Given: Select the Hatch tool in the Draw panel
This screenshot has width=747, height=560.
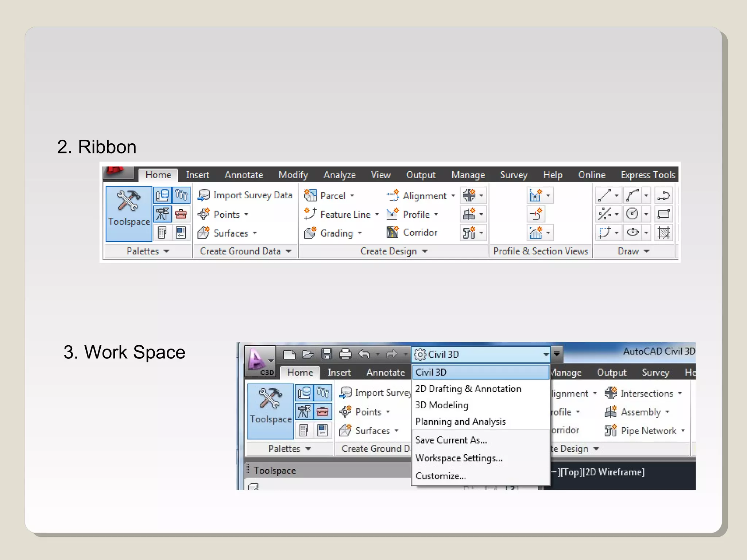Looking at the screenshot, I should [x=663, y=233].
